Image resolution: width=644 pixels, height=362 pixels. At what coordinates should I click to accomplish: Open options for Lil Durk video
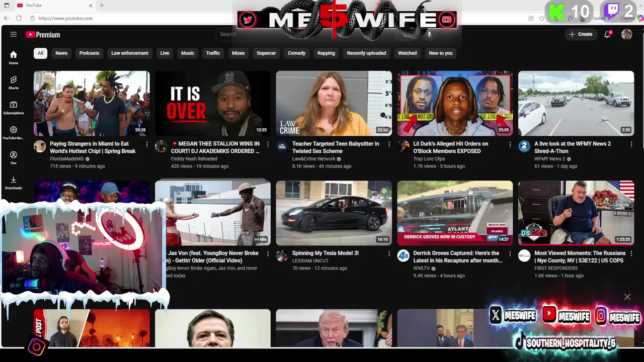pos(510,144)
